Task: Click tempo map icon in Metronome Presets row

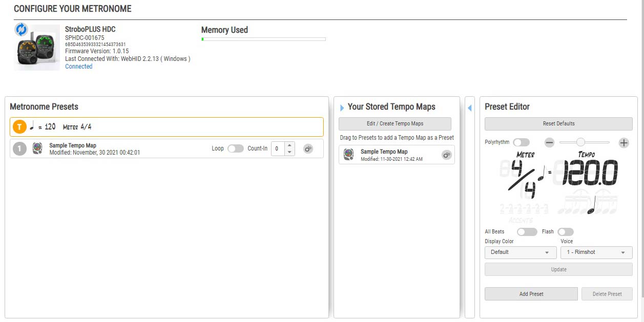Action: [37, 148]
